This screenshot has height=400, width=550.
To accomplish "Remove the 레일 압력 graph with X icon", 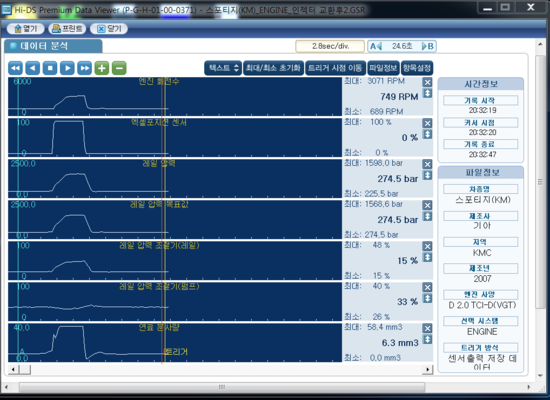I will (x=427, y=165).
